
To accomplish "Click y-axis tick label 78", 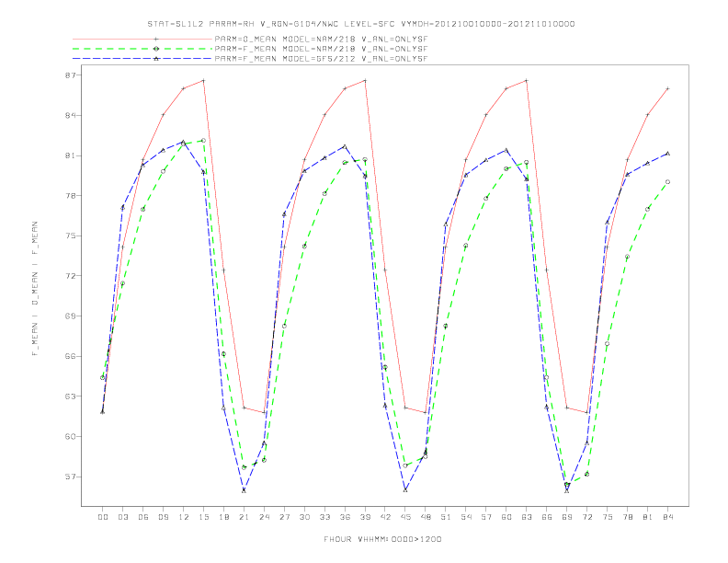I will click(70, 196).
